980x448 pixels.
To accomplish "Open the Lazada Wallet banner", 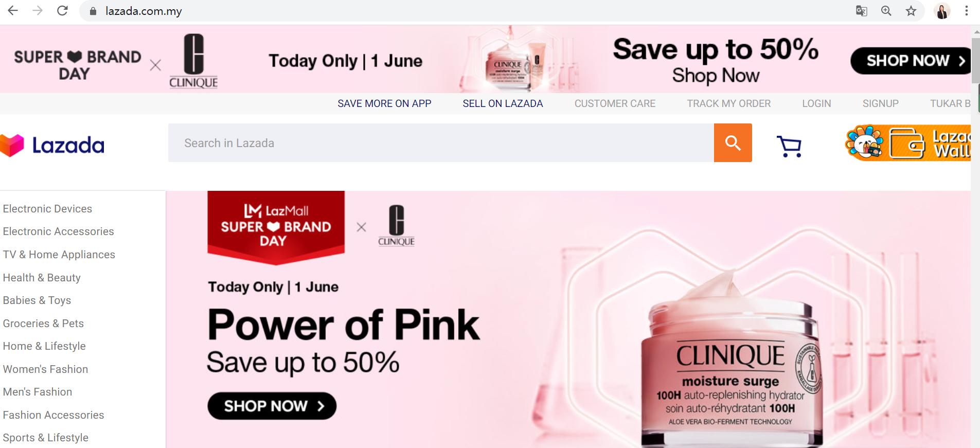I will tap(908, 143).
